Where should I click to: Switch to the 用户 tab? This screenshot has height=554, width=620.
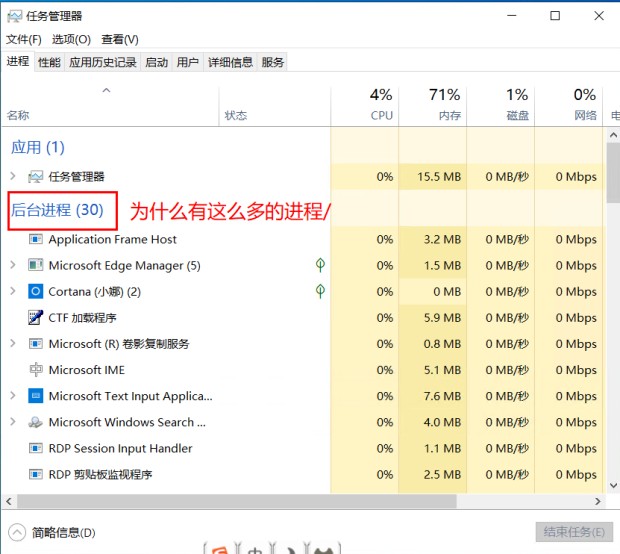[x=187, y=62]
